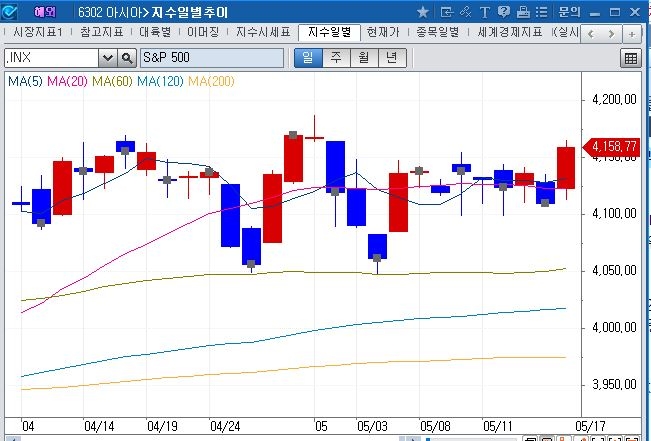Click the MA(5) indicator label
651x441 pixels.
25,81
